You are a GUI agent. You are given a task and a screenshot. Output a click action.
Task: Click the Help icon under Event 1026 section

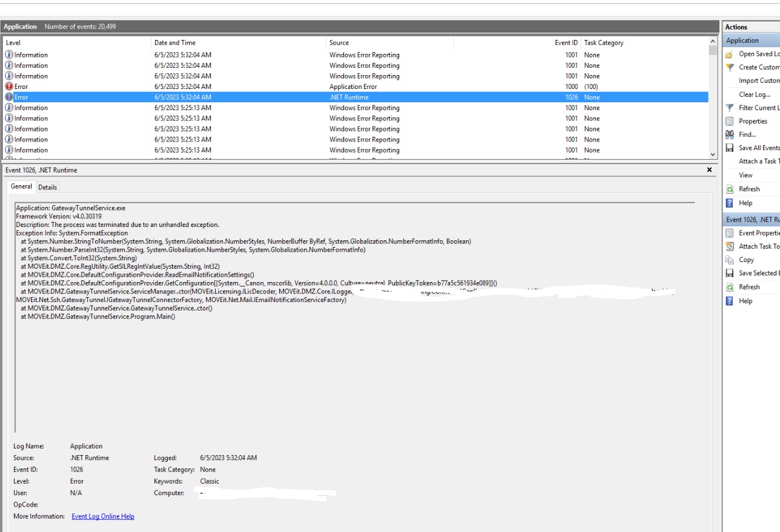tap(730, 301)
